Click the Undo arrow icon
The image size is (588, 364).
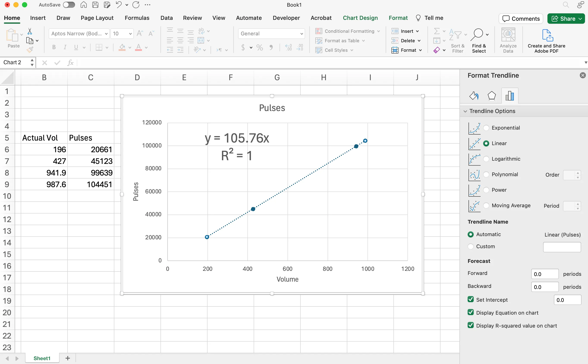point(118,5)
